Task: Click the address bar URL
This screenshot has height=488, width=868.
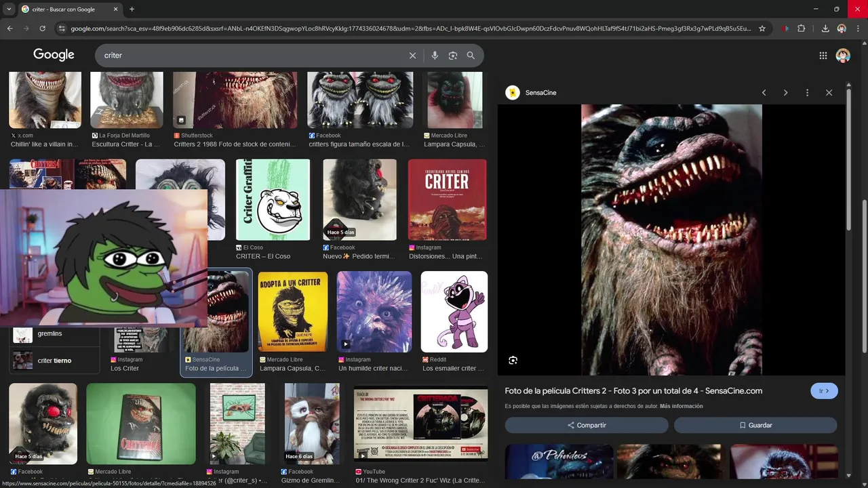Action: click(410, 28)
